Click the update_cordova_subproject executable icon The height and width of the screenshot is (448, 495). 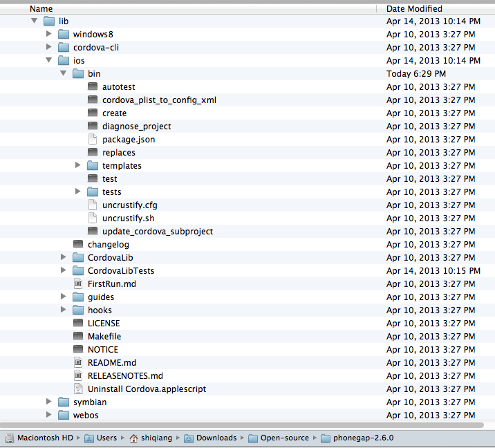[93, 231]
